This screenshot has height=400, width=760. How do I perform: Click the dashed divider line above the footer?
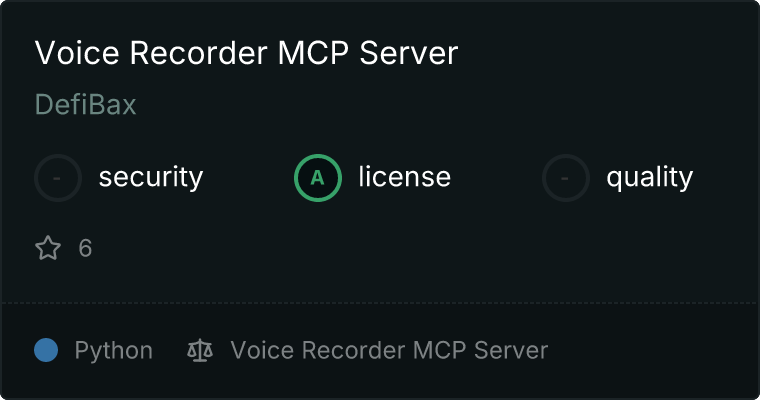(x=380, y=303)
